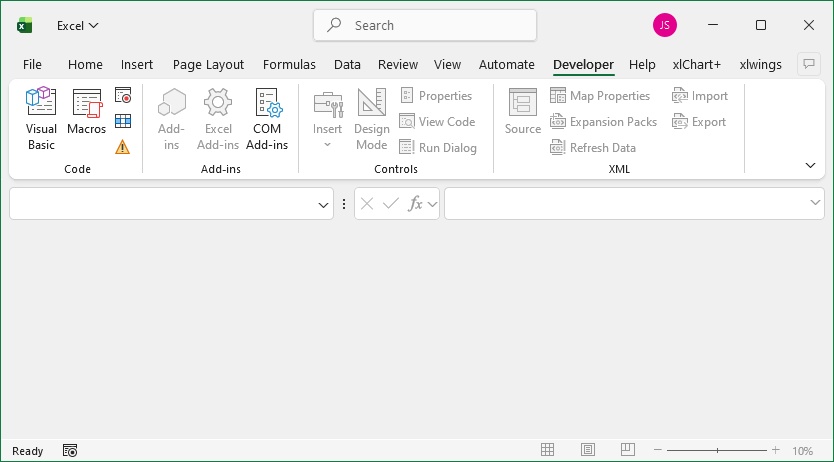Click the Search box

point(425,25)
